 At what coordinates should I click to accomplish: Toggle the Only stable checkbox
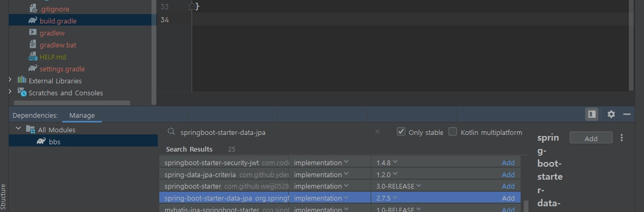pos(401,132)
